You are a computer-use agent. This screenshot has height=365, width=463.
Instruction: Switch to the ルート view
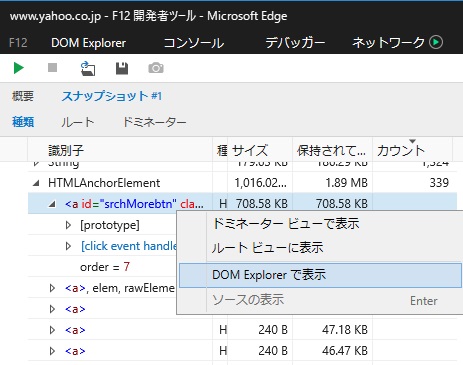78,122
